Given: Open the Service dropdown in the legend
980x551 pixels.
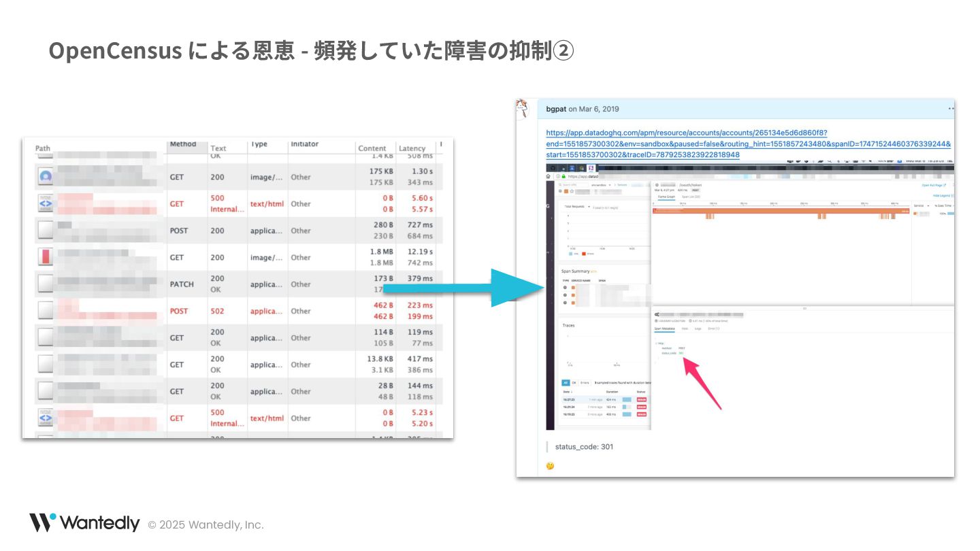Looking at the screenshot, I should (922, 205).
